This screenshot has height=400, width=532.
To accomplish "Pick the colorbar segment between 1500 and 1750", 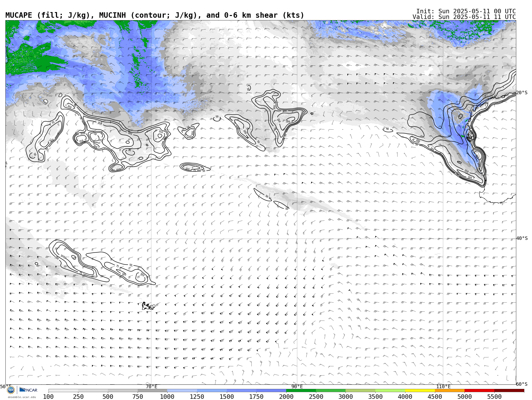I will pyautogui.click(x=242, y=391).
